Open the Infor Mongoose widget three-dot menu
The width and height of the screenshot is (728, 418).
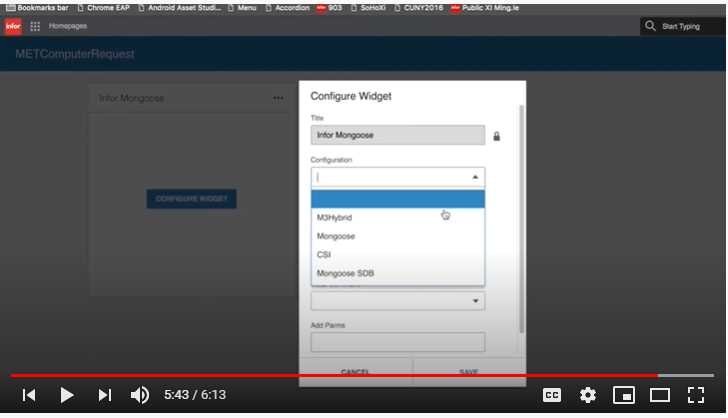[279, 98]
